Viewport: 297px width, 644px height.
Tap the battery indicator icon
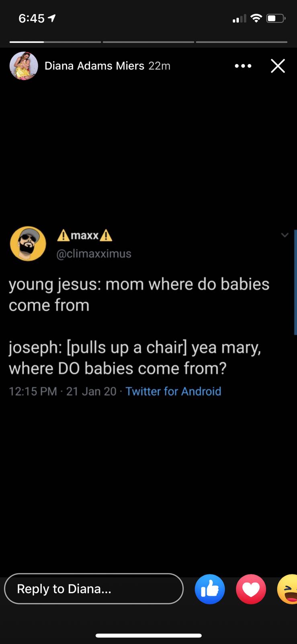coord(276,18)
